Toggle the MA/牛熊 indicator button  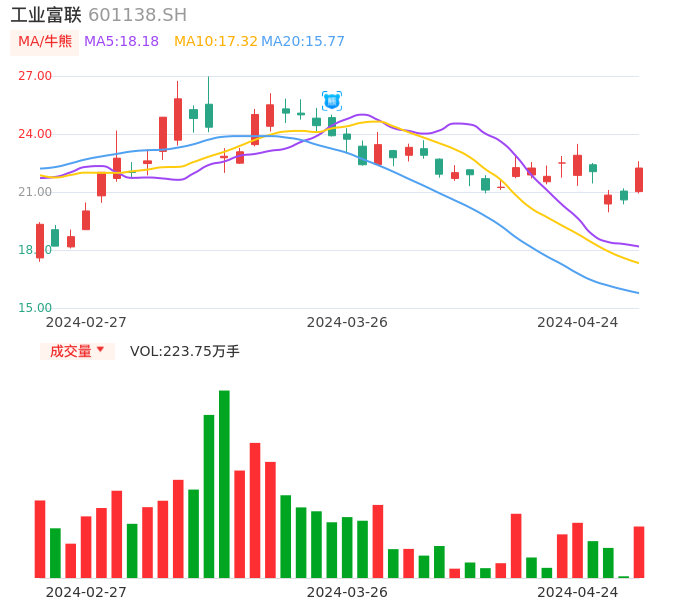pyautogui.click(x=44, y=42)
